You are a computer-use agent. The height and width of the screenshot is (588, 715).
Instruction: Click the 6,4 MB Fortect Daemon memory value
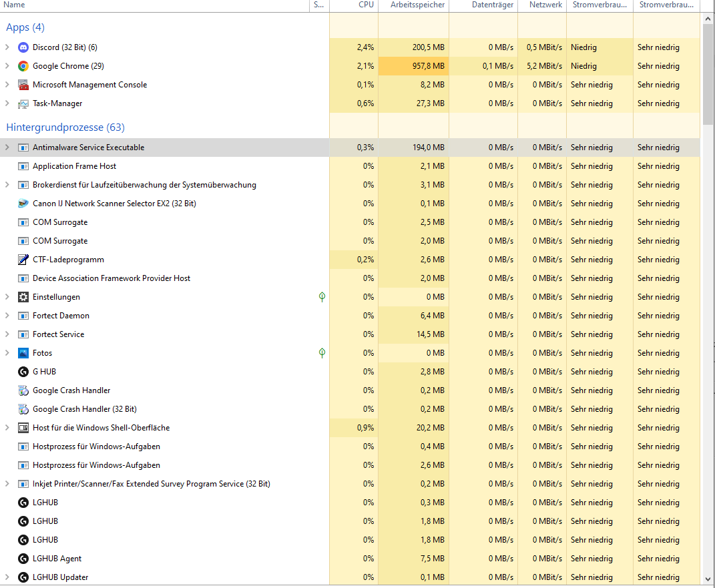[433, 316]
